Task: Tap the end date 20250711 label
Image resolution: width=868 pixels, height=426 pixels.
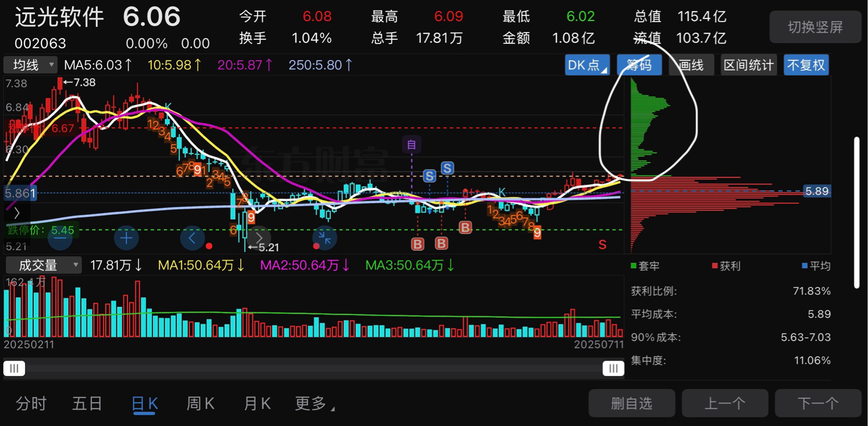Action: click(x=598, y=344)
